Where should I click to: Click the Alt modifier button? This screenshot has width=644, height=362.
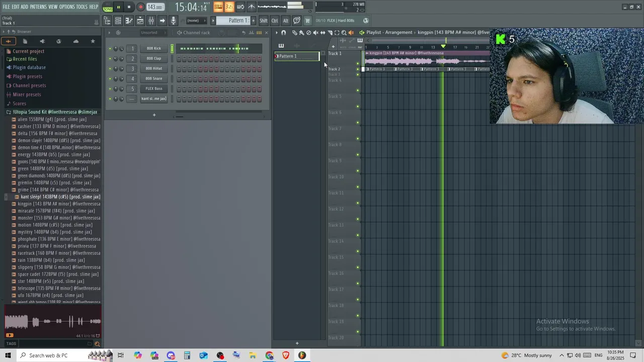[286, 21]
